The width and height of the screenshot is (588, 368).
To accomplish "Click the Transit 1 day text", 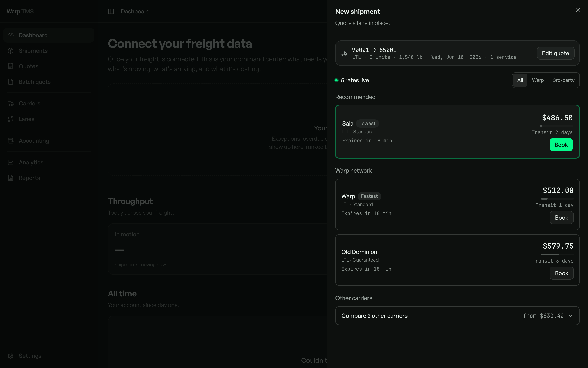I will point(555,205).
